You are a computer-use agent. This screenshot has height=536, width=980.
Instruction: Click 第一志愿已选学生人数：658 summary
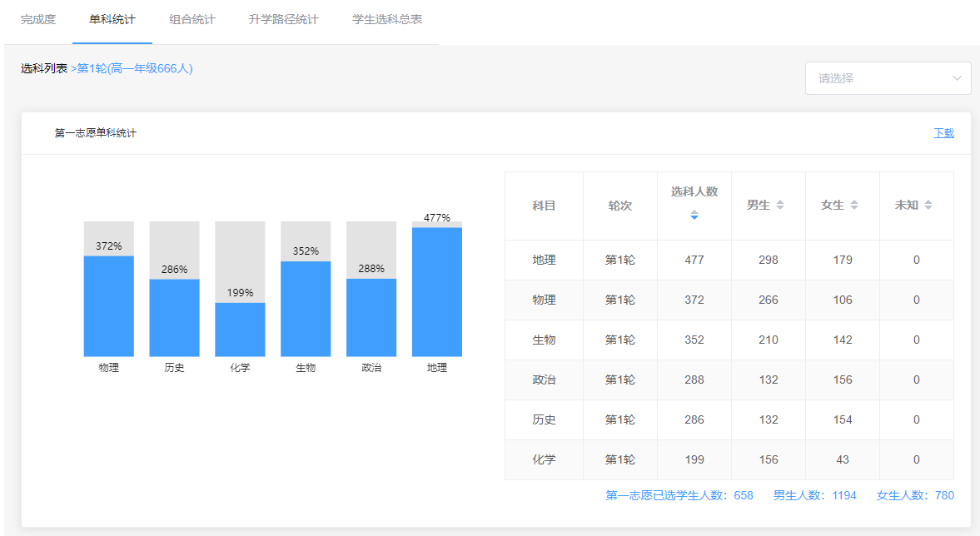pyautogui.click(x=679, y=495)
